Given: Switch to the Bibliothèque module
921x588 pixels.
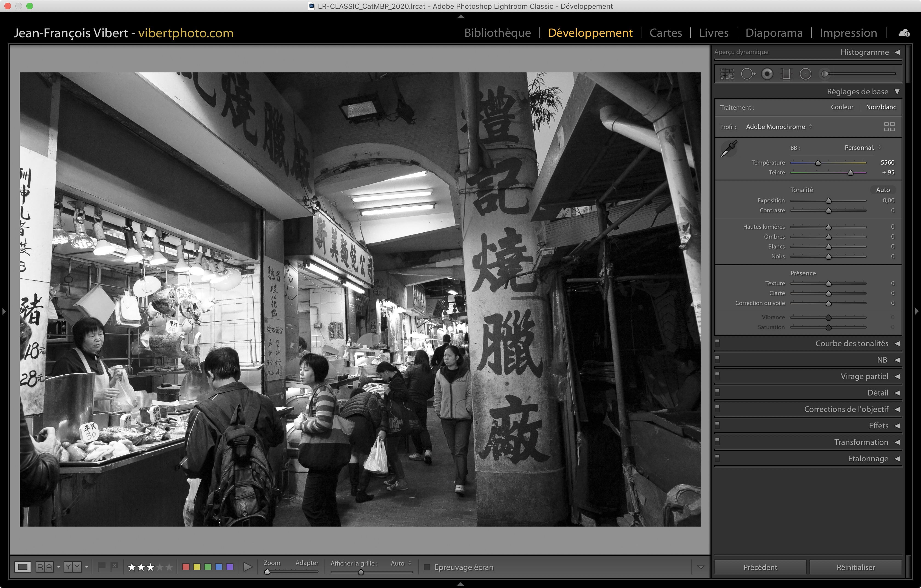Looking at the screenshot, I should [497, 33].
